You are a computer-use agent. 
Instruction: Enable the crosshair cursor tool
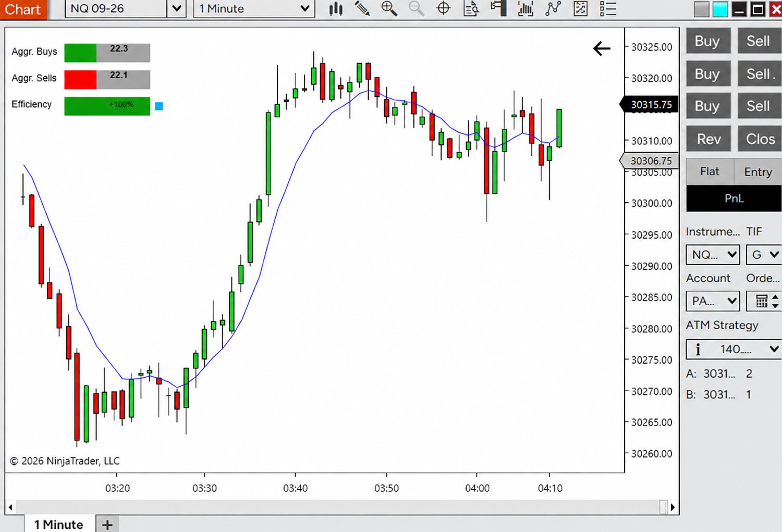pos(443,8)
